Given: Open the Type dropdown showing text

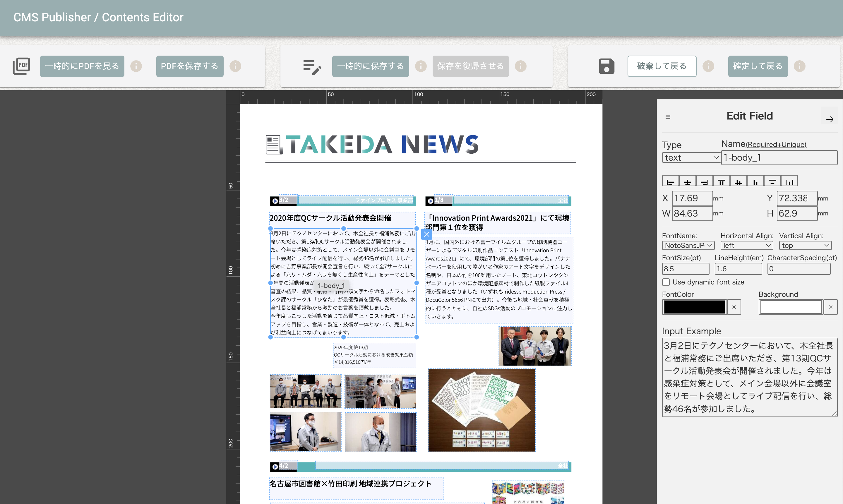Looking at the screenshot, I should [691, 157].
